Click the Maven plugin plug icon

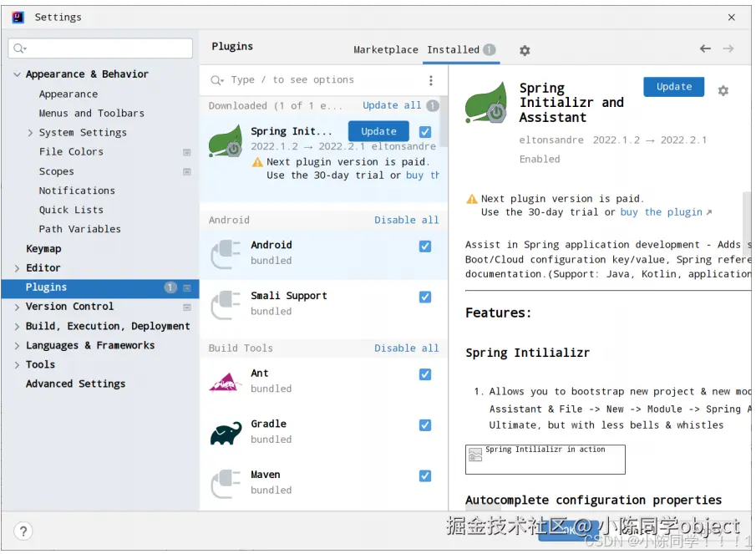(226, 484)
